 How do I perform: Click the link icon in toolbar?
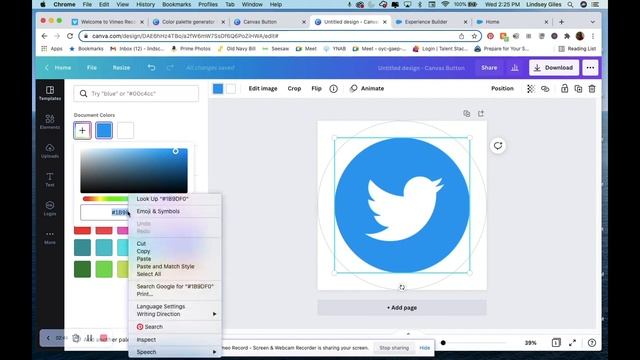pyautogui.click(x=545, y=89)
